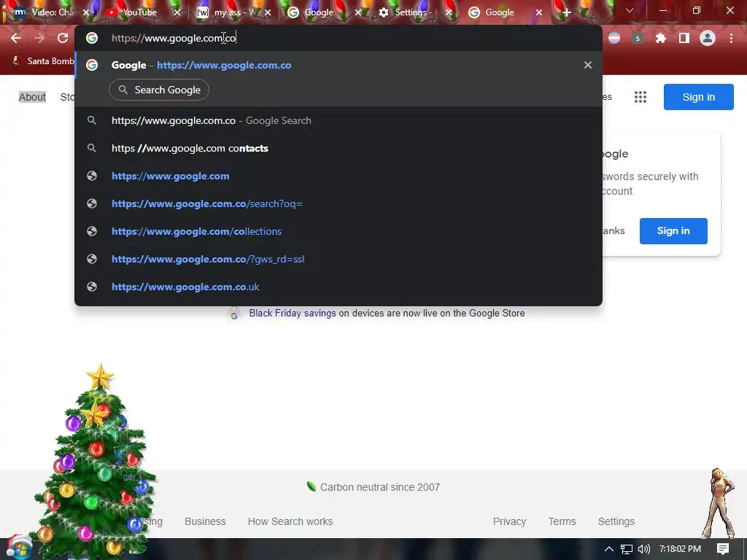This screenshot has height=560, width=747.
Task: Choose the google.com.co/search?oq= suggestion
Action: coord(338,203)
